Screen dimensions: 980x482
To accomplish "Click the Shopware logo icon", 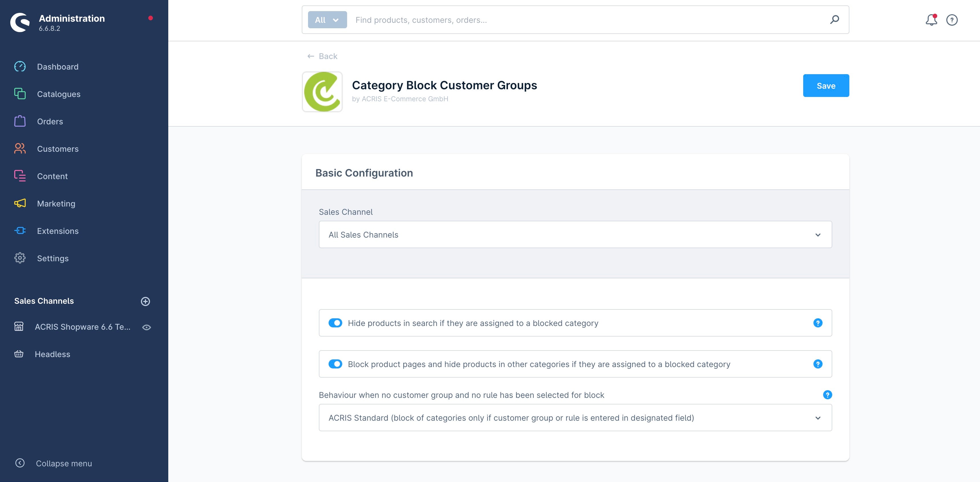I will (x=20, y=23).
